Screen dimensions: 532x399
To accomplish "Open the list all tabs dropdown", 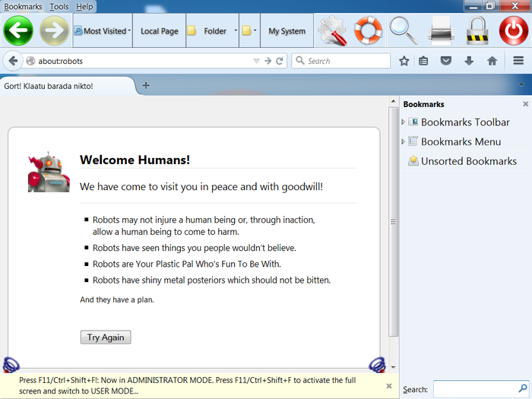I will (521, 85).
